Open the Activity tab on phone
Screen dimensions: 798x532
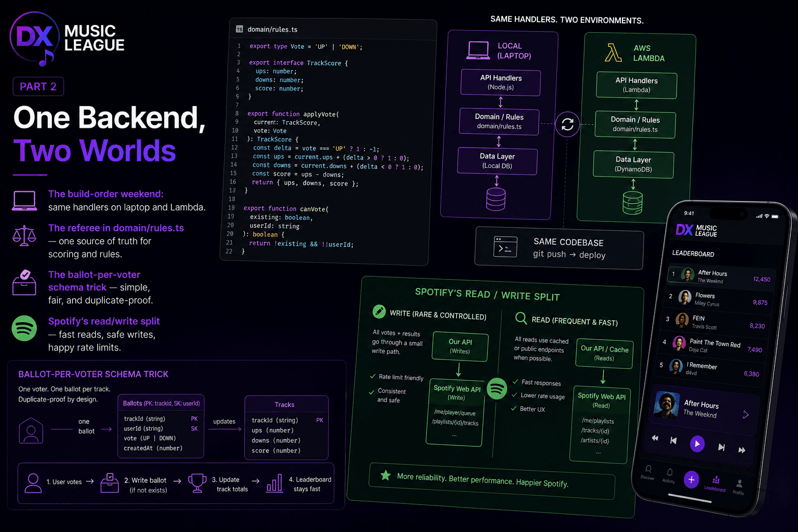[x=669, y=475]
